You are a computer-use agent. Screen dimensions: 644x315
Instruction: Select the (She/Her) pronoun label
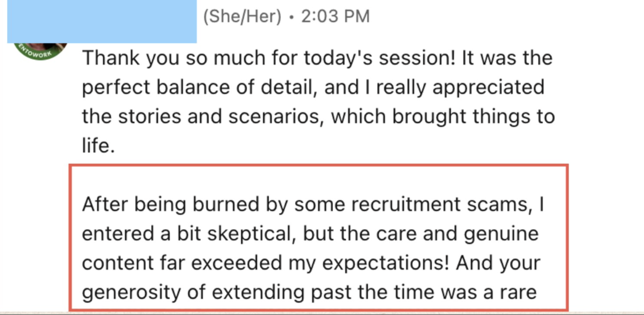(242, 16)
